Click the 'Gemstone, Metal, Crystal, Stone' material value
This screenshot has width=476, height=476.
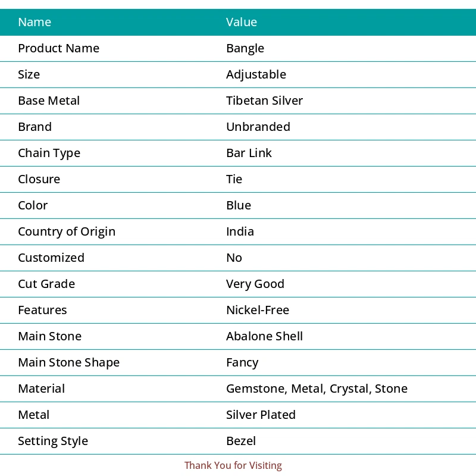(x=317, y=389)
